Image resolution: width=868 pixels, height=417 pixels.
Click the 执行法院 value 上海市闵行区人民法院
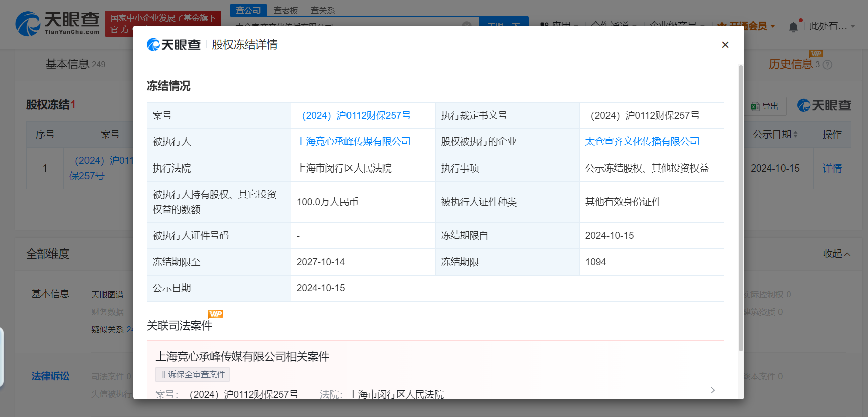click(344, 169)
